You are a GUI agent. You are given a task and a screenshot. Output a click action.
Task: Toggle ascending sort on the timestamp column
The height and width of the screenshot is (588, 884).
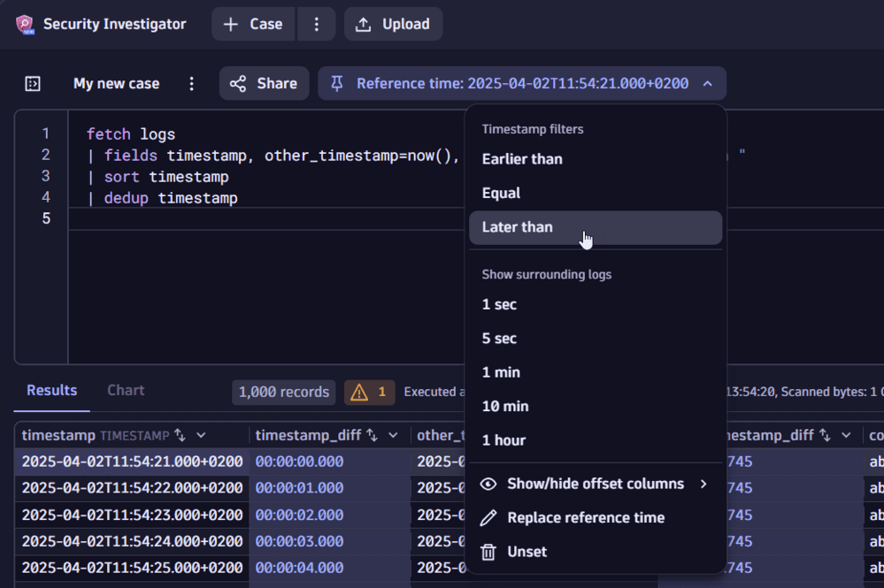179,435
